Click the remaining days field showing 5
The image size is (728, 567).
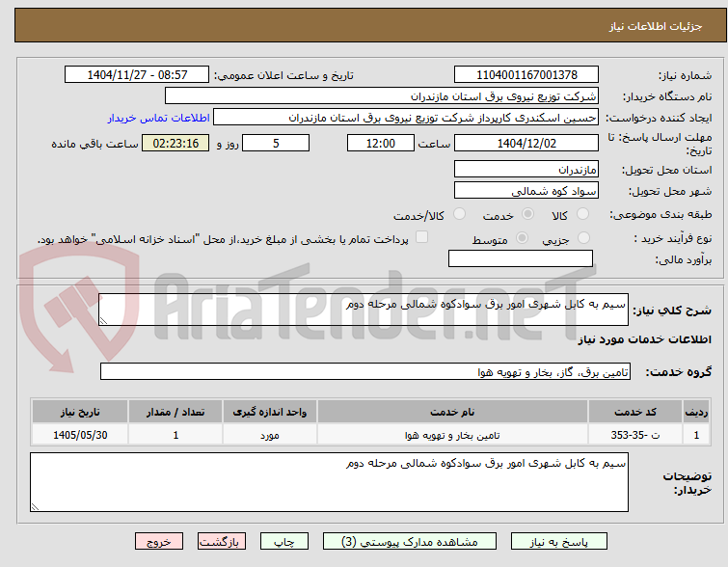pyautogui.click(x=276, y=143)
